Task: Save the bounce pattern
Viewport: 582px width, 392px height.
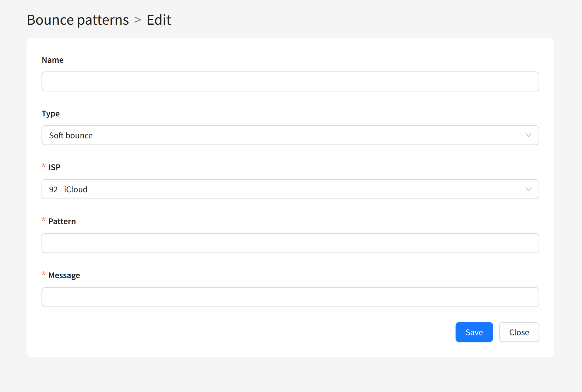Action: pos(474,332)
